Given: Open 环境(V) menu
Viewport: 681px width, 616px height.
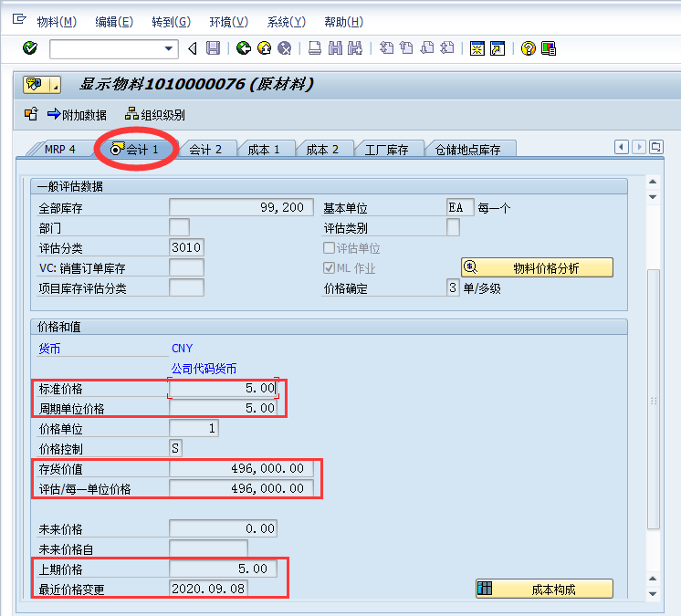Looking at the screenshot, I should (x=228, y=22).
